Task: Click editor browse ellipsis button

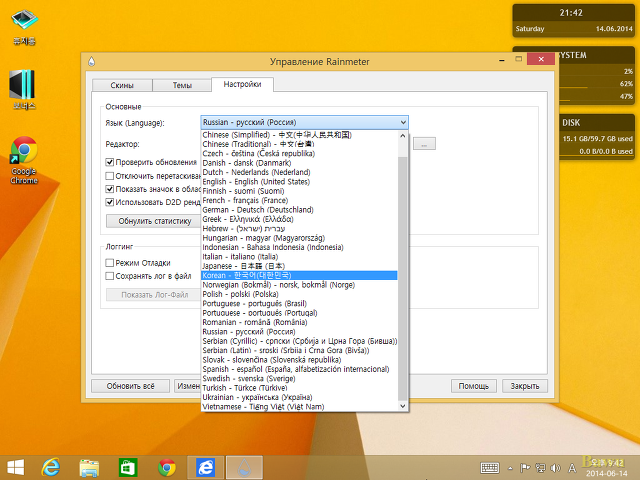Action: point(424,144)
